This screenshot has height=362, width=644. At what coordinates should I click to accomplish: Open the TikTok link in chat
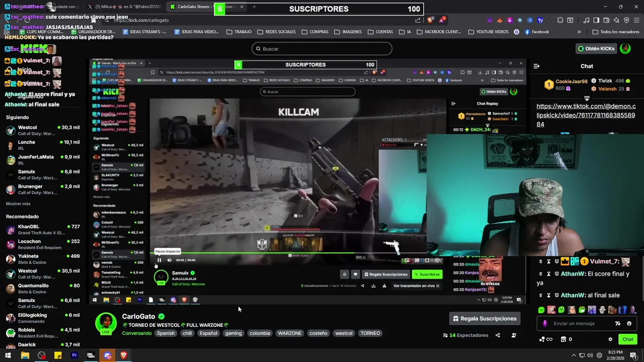586,115
